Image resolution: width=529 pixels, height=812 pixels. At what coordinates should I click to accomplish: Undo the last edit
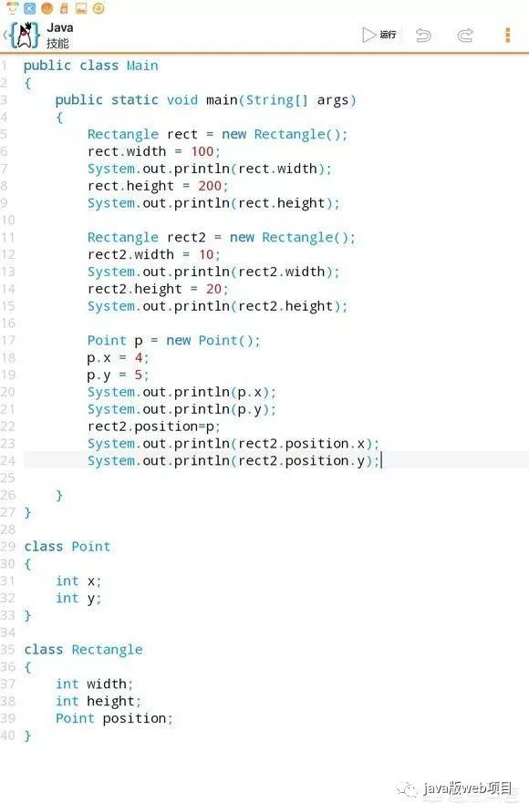[x=423, y=35]
